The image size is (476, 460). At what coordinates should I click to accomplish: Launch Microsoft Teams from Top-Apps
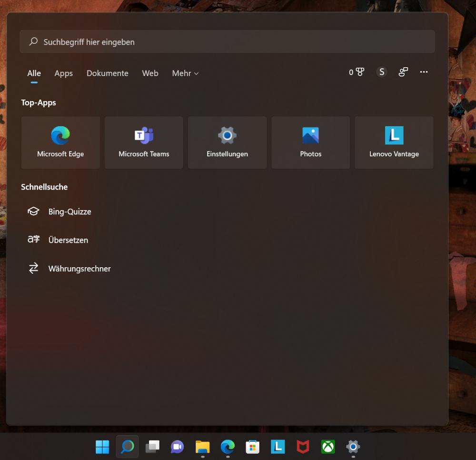point(144,142)
